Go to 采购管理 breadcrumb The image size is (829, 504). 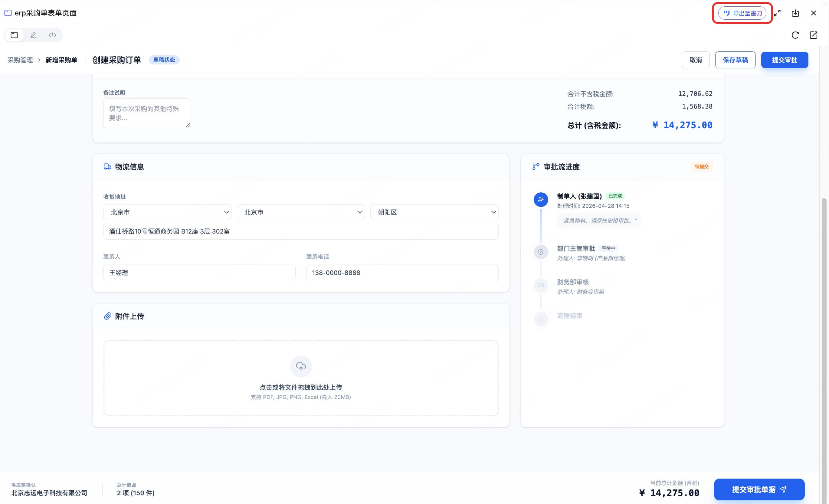pos(20,60)
